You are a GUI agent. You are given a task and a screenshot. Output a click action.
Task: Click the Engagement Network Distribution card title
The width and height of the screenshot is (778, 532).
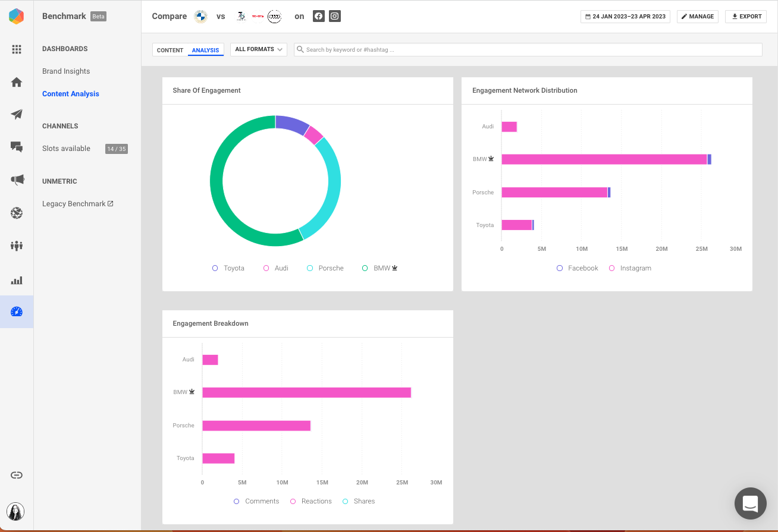point(525,90)
